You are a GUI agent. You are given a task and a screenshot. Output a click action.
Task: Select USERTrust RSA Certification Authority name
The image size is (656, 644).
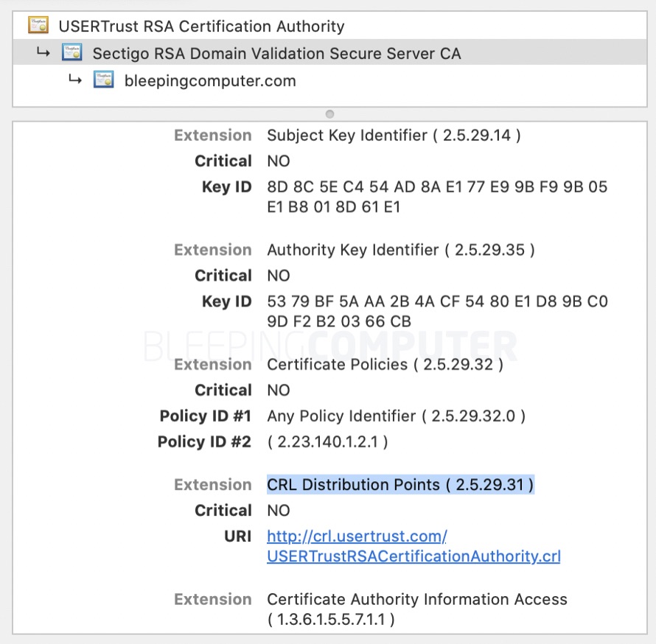[201, 27]
